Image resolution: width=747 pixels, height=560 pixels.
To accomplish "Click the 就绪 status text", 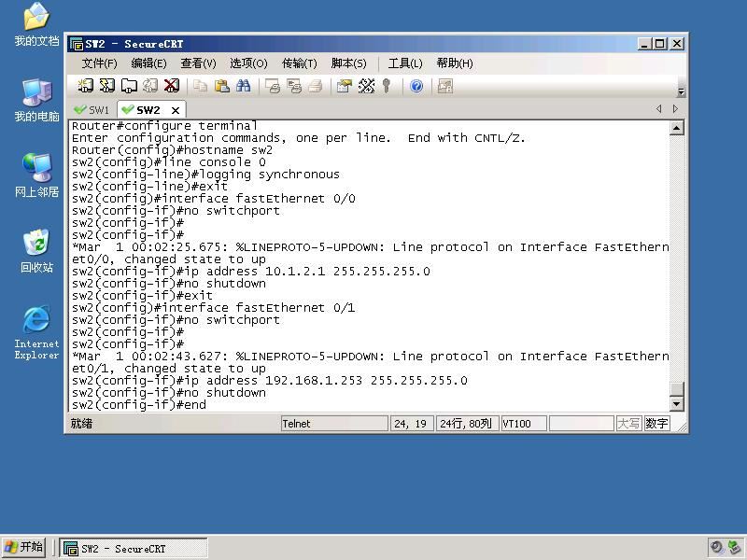I will (81, 424).
